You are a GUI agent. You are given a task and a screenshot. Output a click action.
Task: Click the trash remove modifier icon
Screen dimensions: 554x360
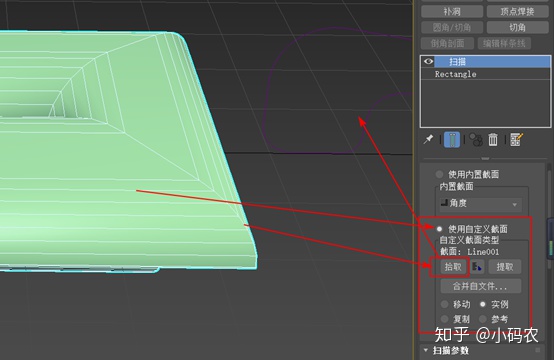pyautogui.click(x=493, y=140)
